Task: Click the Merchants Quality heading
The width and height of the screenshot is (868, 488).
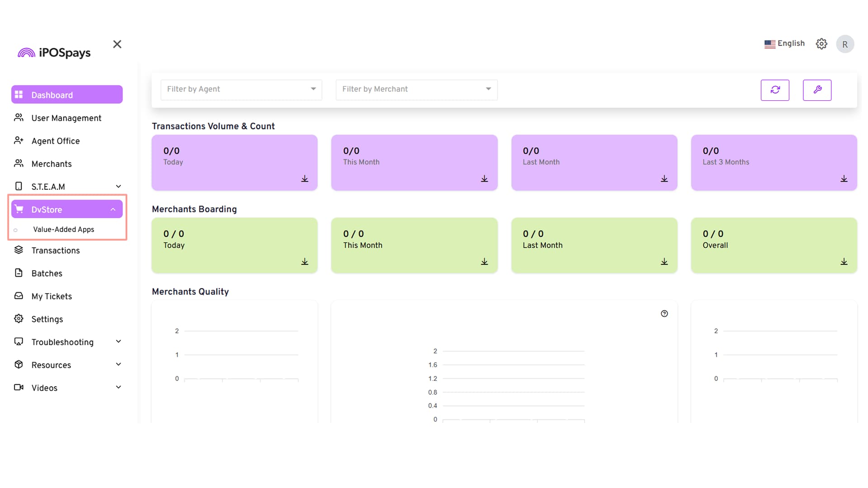Action: pos(190,292)
